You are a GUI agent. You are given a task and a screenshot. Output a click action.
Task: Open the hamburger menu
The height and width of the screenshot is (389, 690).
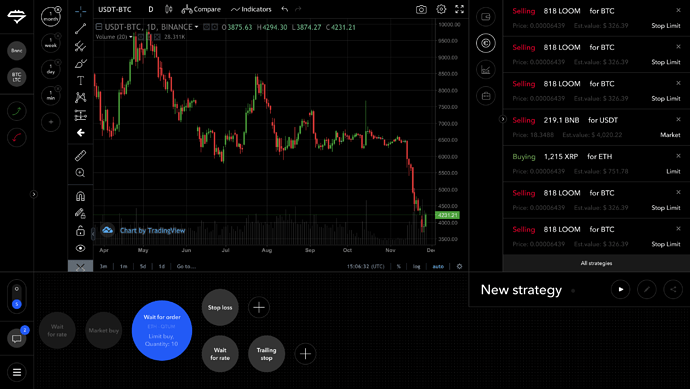point(17,372)
